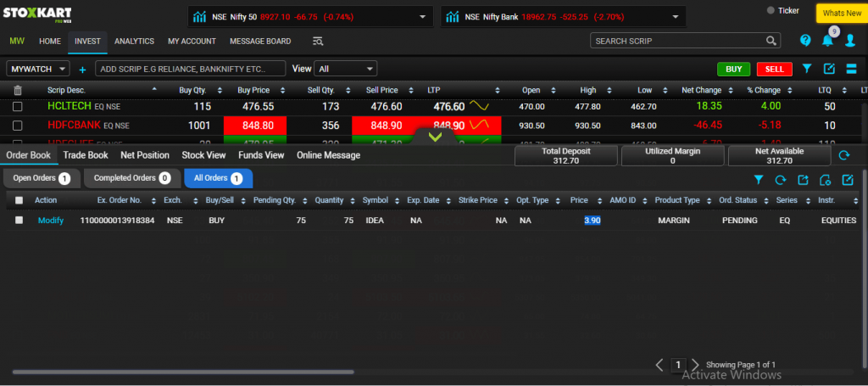
Task: Click the horizontal scrollbar at bottom
Action: pyautogui.click(x=183, y=372)
